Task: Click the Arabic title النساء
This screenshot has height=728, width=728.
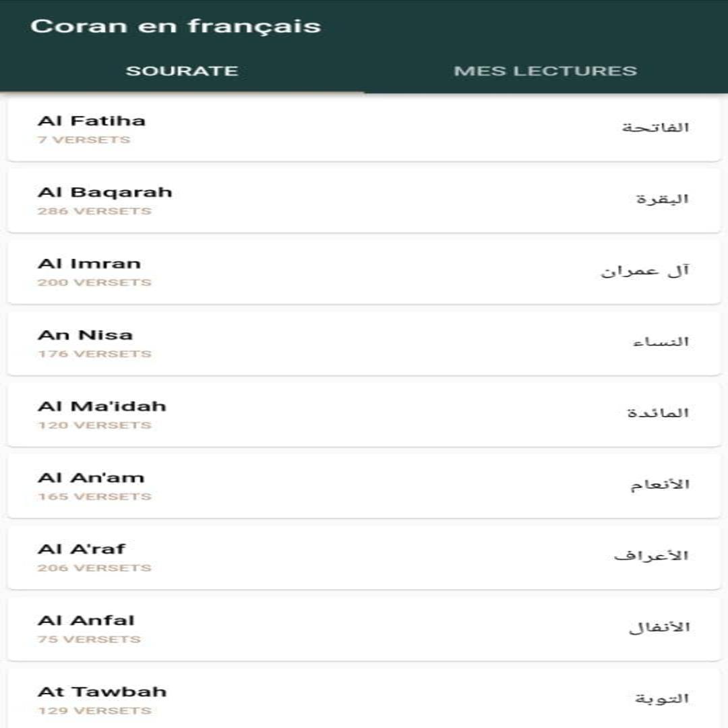Action: [x=661, y=342]
